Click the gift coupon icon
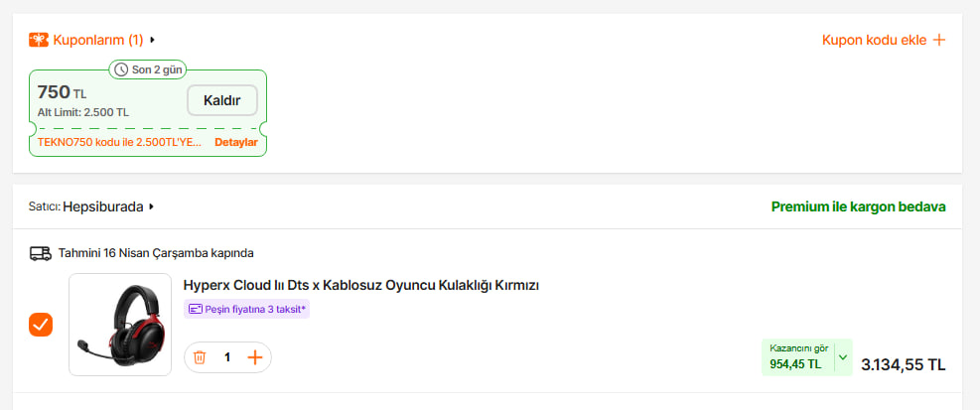 39,41
